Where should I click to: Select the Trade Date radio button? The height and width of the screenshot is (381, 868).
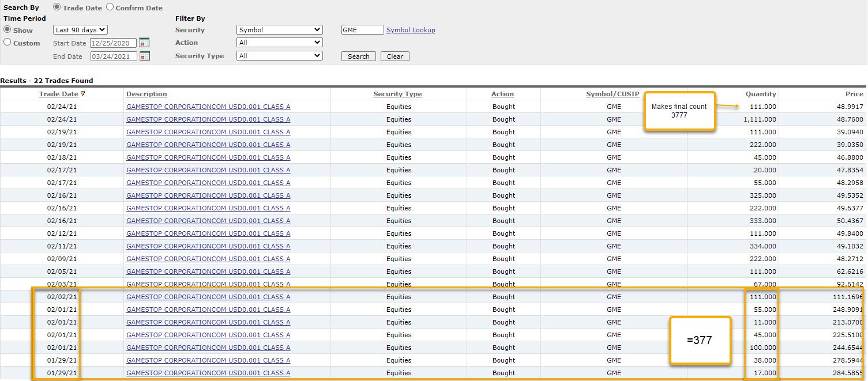coord(57,7)
